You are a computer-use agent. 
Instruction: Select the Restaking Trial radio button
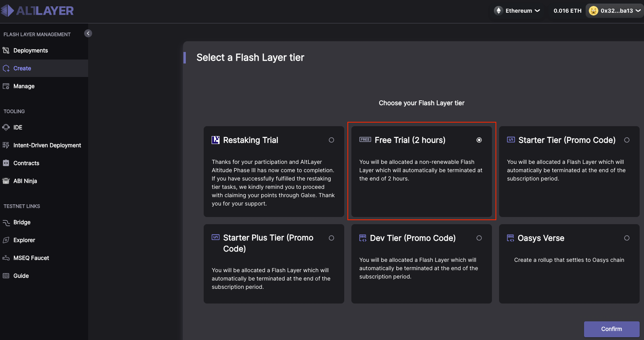click(331, 140)
